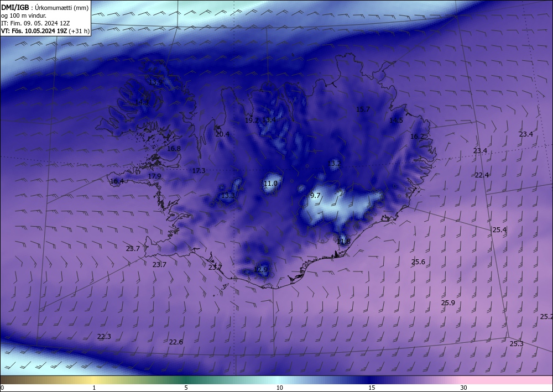Image resolution: width=553 pixels, height=392 pixels.
Task: Click the 13.4 value on the map
Action: [269, 120]
